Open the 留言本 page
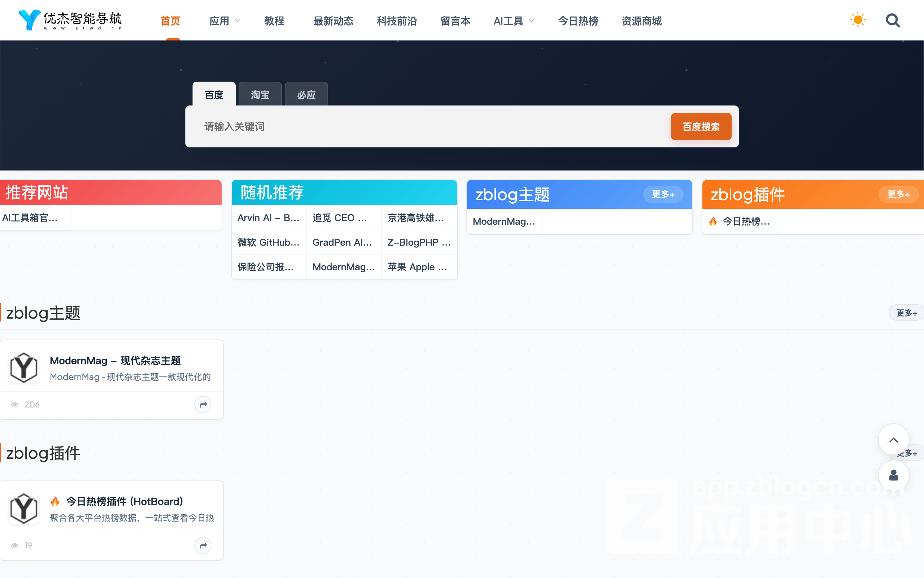Screen dimensions: 924x578 pyautogui.click(x=455, y=21)
